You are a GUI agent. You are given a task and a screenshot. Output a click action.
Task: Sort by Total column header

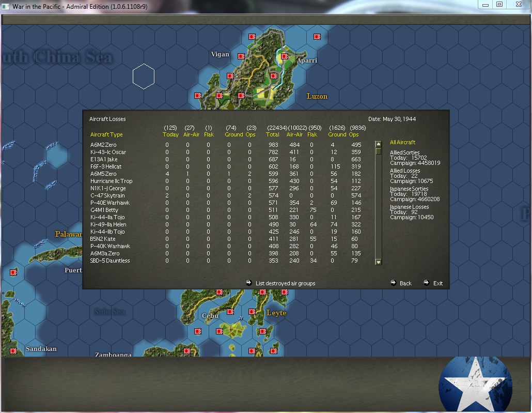[272, 134]
